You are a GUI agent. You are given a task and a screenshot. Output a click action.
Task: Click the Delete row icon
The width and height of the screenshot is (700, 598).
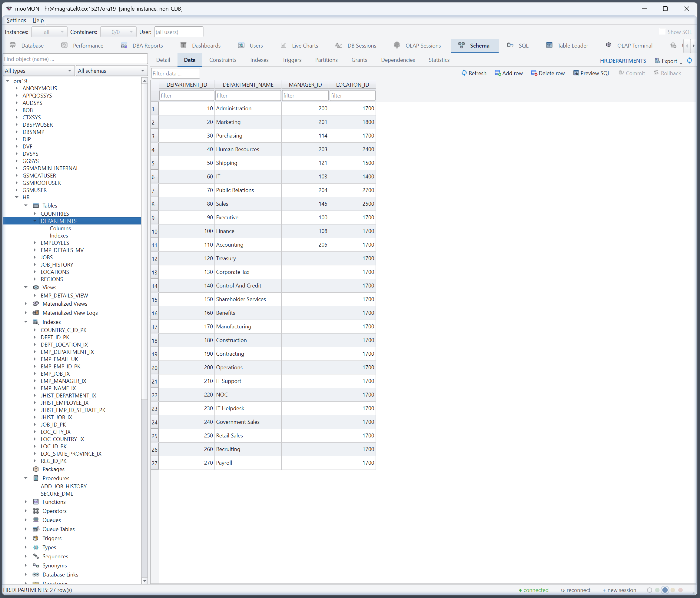click(534, 73)
